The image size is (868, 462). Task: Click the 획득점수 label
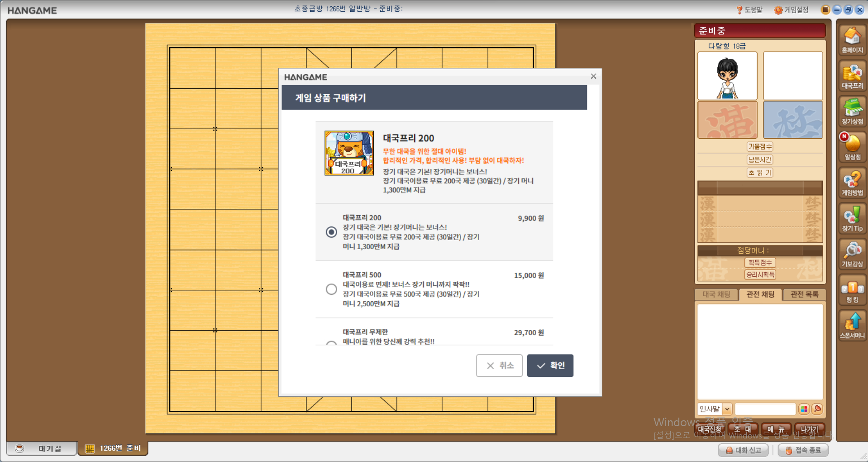point(760,263)
